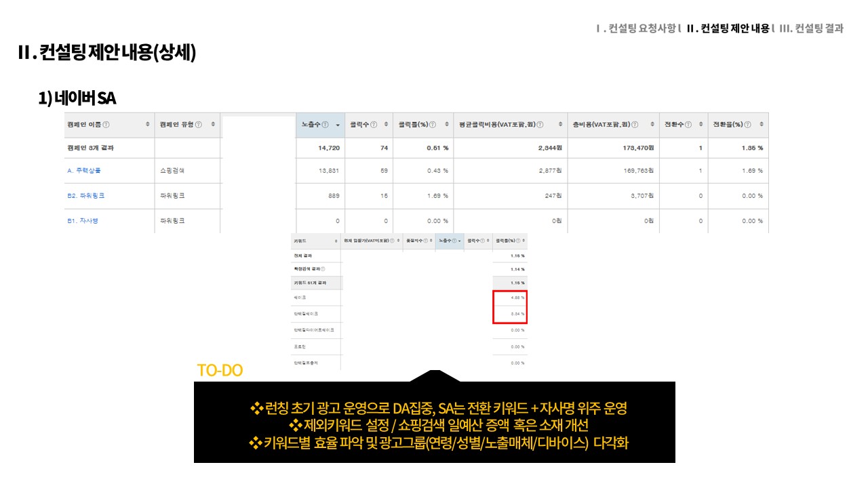Click the 13,831 impressions cell
This screenshot has height=488, width=868.
click(329, 171)
